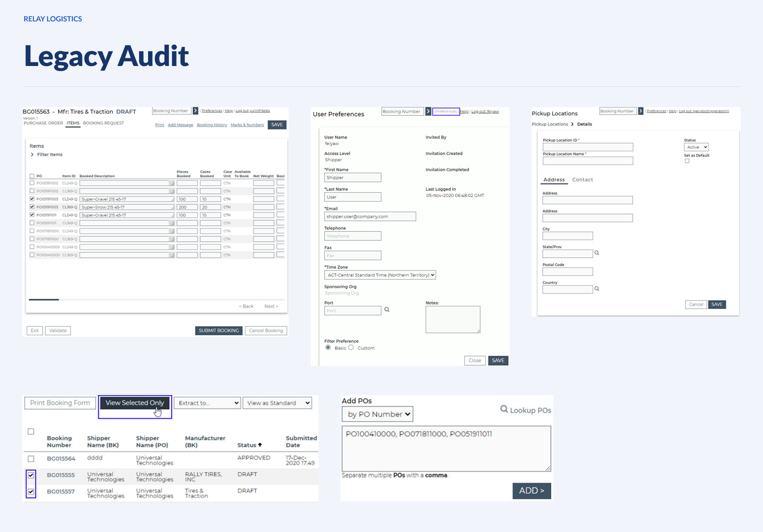The height and width of the screenshot is (532, 763).
Task: Click the Email input field
Action: 370,216
